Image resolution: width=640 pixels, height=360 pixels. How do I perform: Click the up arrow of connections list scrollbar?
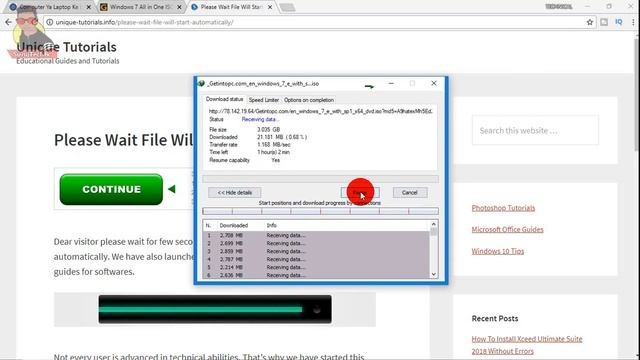point(433,224)
